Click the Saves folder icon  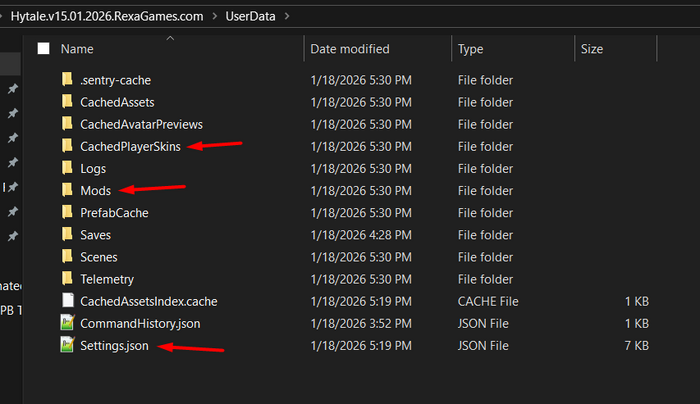tap(67, 234)
